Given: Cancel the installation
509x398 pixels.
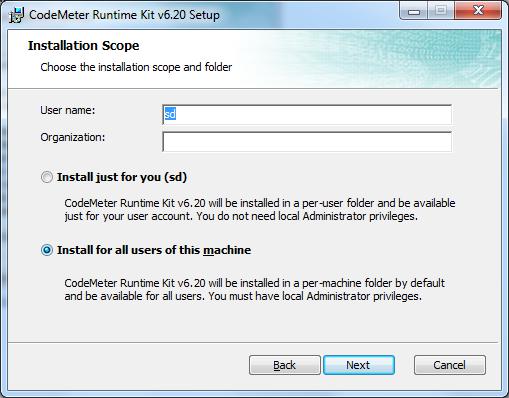Looking at the screenshot, I should point(449,365).
